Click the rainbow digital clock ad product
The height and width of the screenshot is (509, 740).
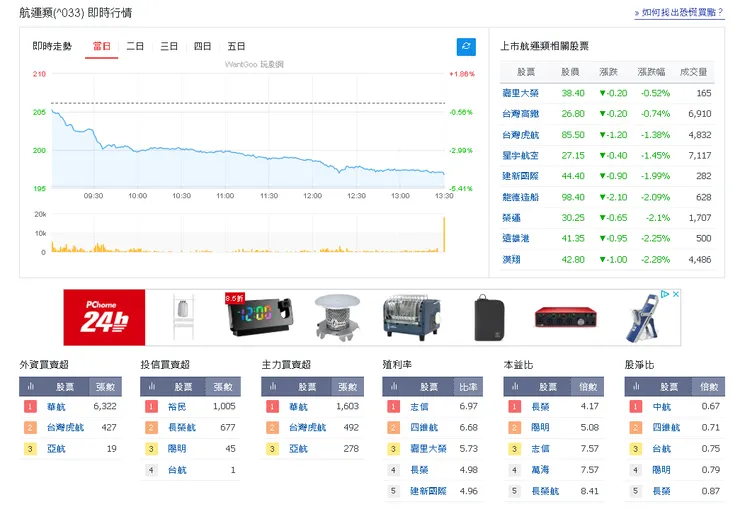[259, 316]
